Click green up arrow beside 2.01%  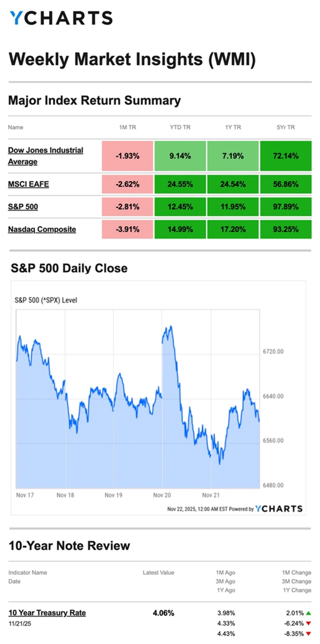pyautogui.click(x=308, y=613)
